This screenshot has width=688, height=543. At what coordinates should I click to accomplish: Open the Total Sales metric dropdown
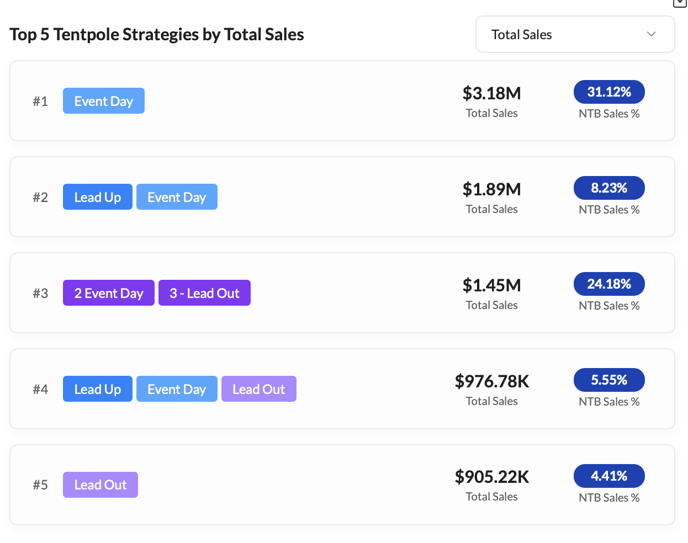pyautogui.click(x=574, y=34)
